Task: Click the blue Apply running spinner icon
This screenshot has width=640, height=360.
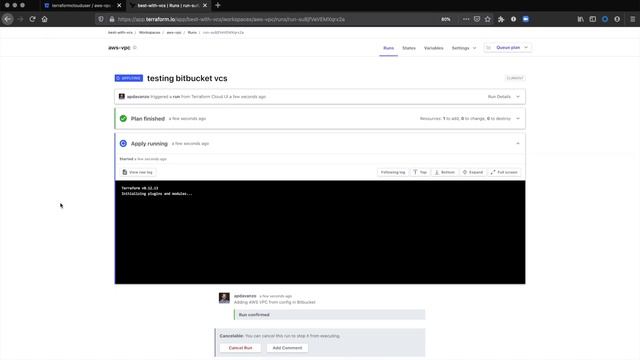Action: [x=123, y=143]
